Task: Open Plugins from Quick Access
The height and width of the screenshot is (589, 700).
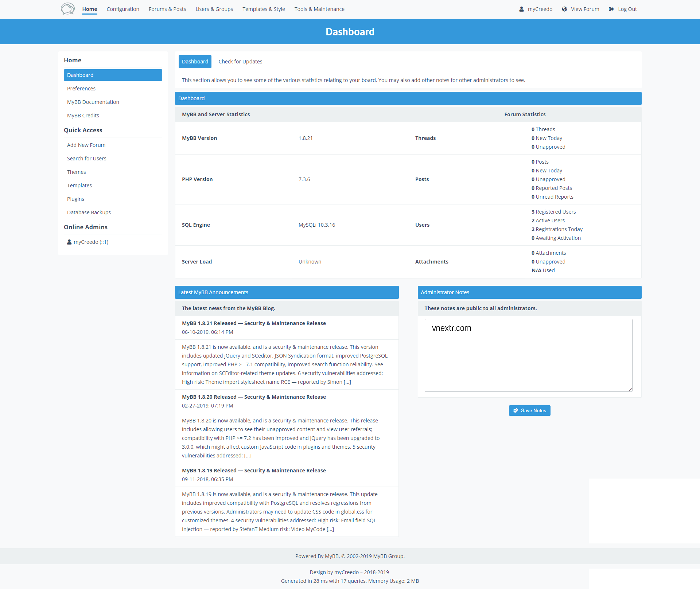Action: click(x=75, y=199)
